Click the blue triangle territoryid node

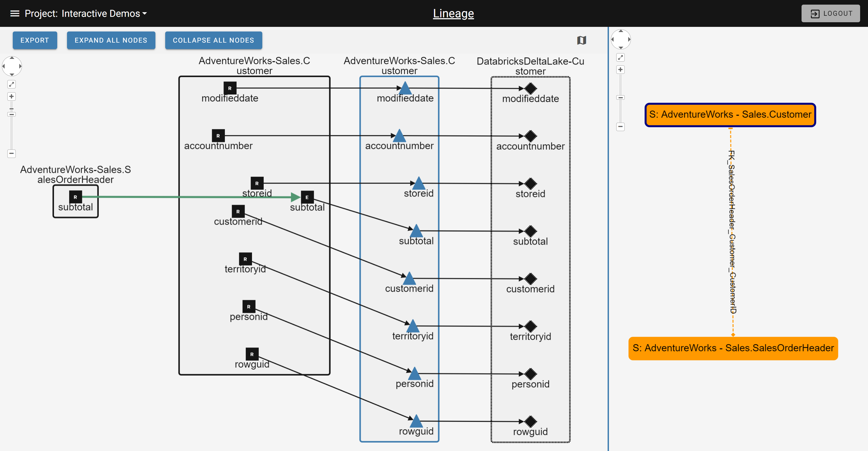tap(412, 326)
